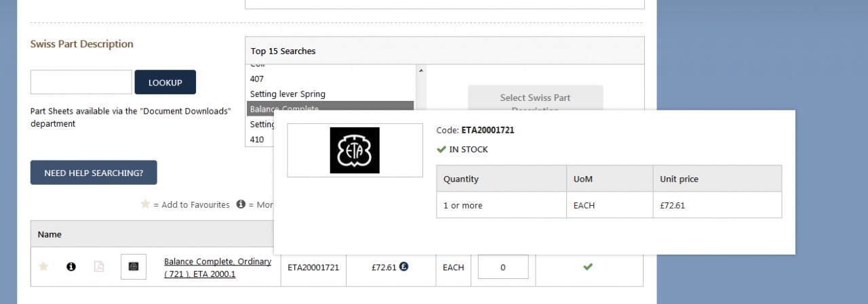Click the pound price-break icon beside £72.61

(403, 267)
